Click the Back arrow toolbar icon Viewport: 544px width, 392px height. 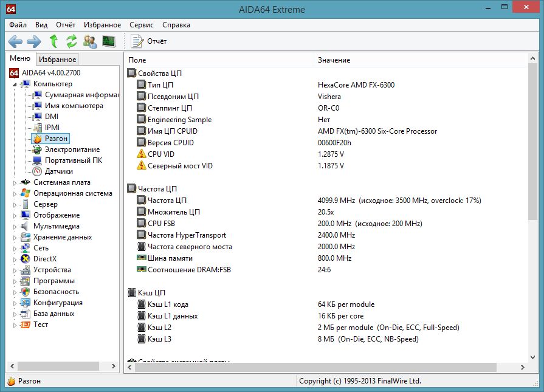pos(15,41)
